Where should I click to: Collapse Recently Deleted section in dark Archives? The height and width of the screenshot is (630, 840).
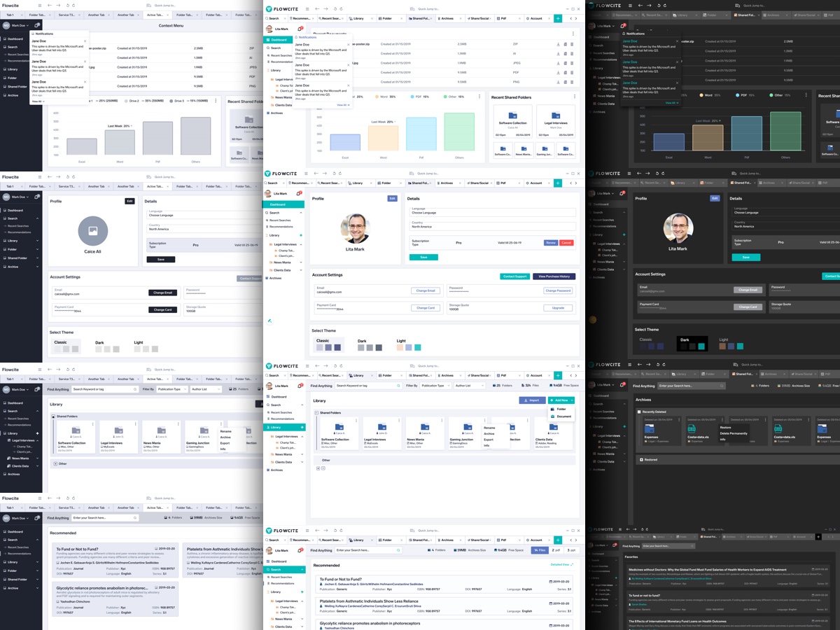click(x=639, y=412)
